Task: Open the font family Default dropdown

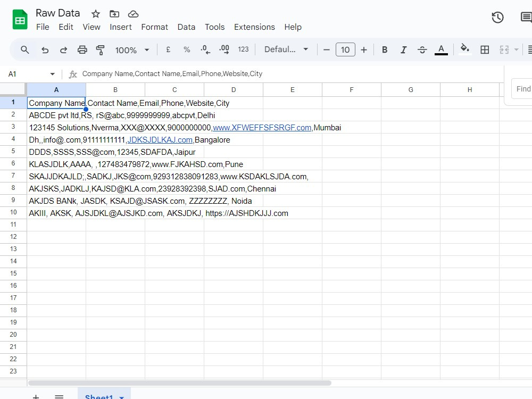Action: pyautogui.click(x=286, y=49)
